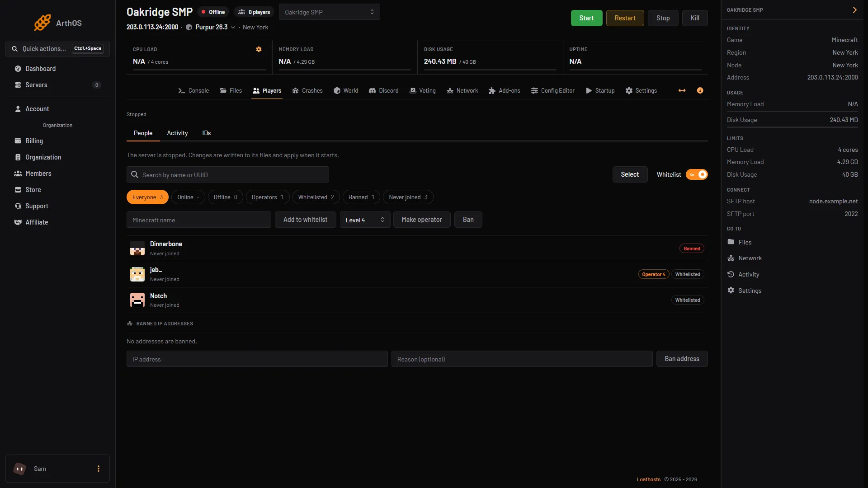Image resolution: width=868 pixels, height=488 pixels.
Task: Open the Level 4 operator level dropdown
Action: point(365,220)
